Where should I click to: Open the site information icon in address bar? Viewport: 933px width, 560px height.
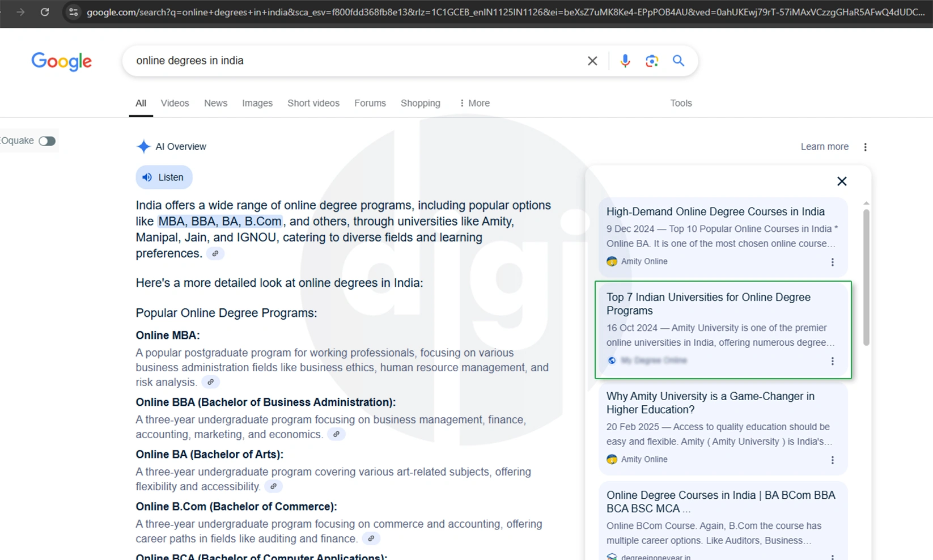pyautogui.click(x=73, y=12)
